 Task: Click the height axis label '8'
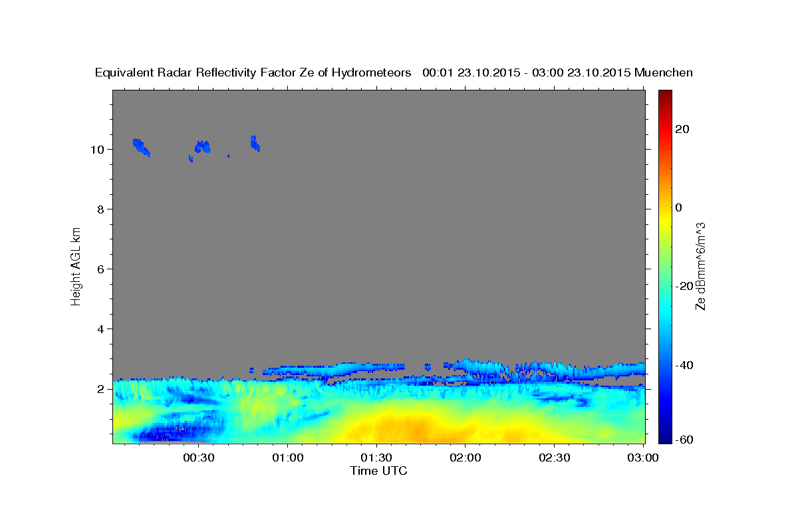click(100, 209)
